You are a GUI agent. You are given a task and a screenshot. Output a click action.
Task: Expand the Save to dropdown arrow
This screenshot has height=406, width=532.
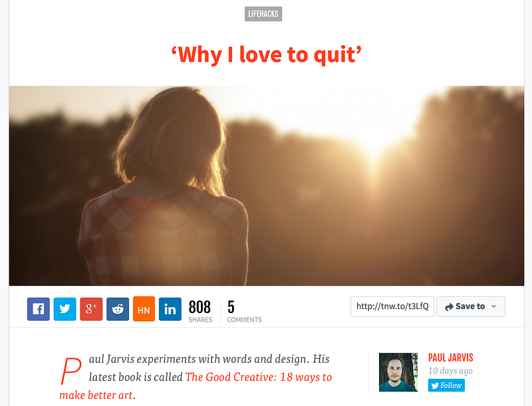494,307
